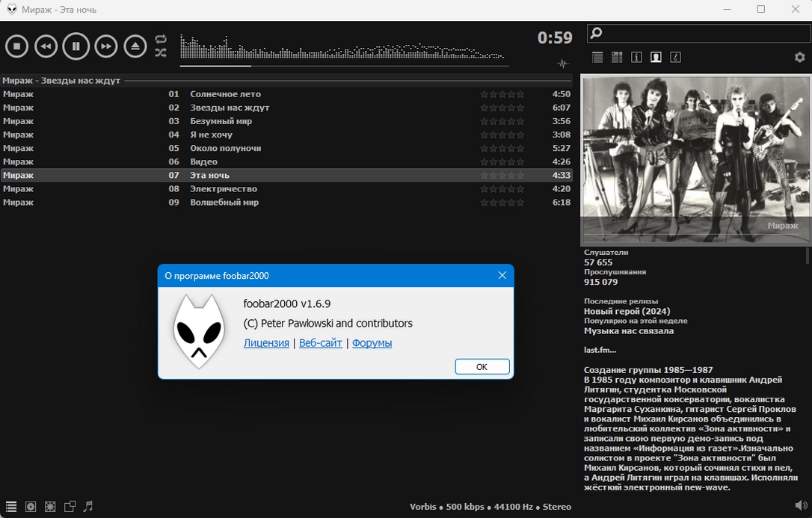
Task: Click the Музыка нас связала popular track
Action: tap(629, 331)
